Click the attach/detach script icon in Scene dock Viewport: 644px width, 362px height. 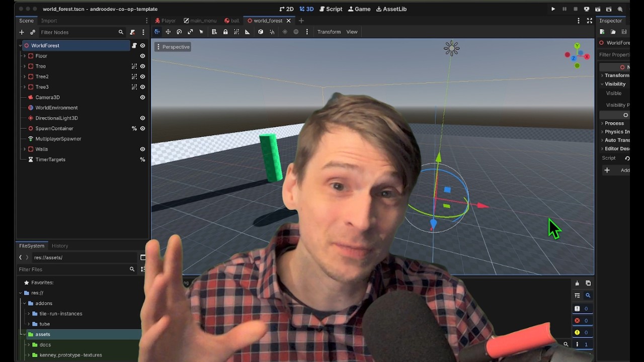[x=132, y=32]
